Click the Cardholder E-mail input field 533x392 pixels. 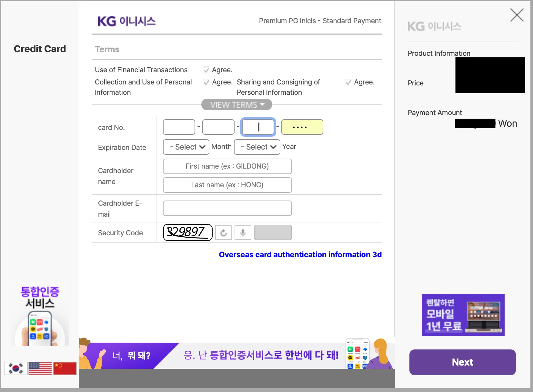(227, 208)
